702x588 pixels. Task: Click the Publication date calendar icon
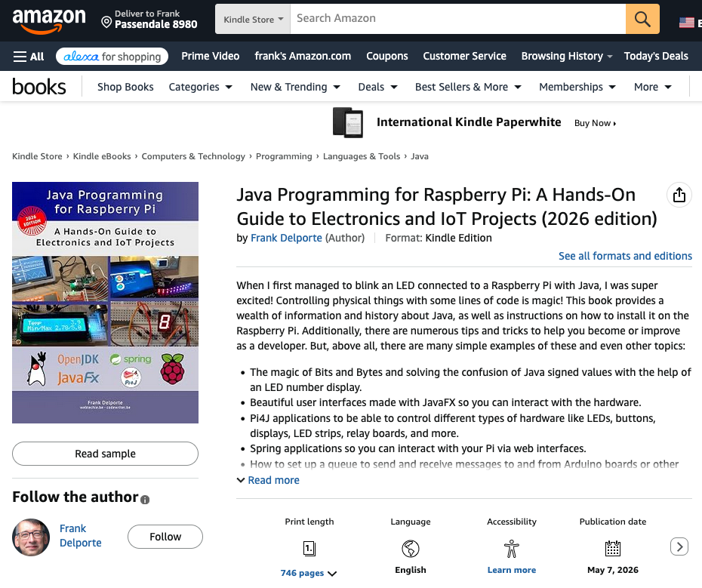[x=612, y=548]
